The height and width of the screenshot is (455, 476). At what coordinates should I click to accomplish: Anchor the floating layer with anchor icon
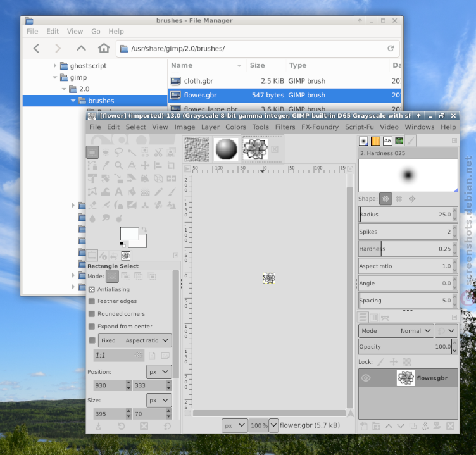tap(425, 426)
